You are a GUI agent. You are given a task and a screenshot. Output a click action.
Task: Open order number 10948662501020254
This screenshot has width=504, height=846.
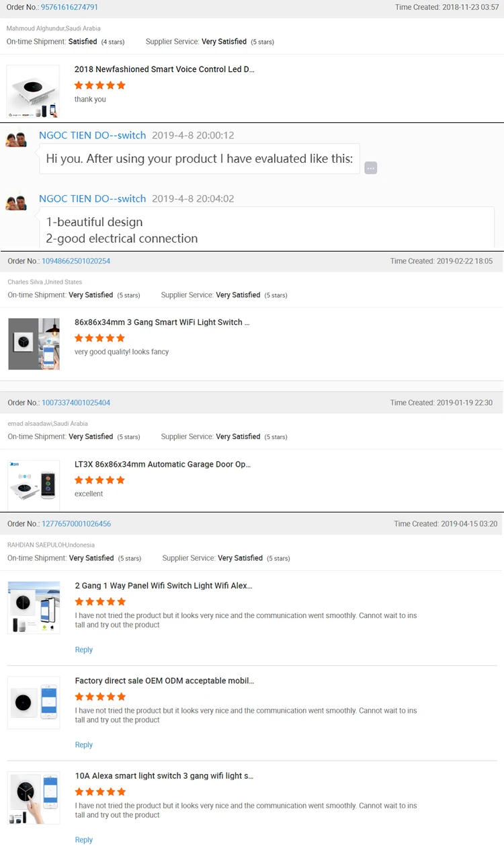coord(76,261)
